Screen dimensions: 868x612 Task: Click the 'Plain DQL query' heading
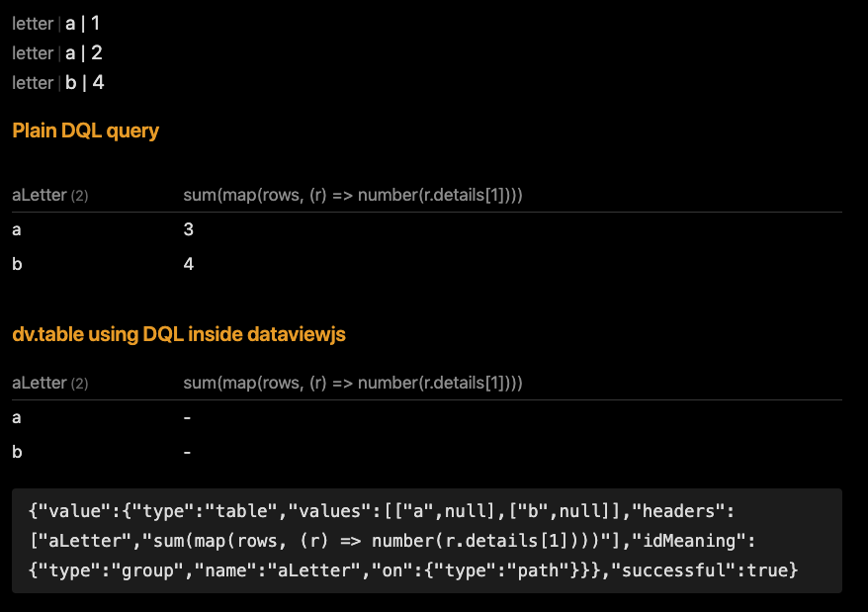pyautogui.click(x=85, y=131)
